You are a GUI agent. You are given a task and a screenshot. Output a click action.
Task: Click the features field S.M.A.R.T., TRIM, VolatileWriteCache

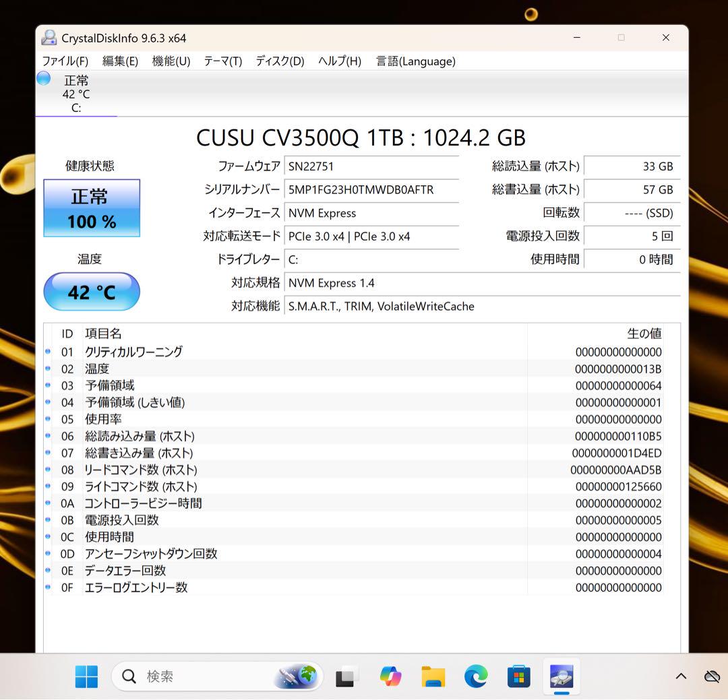pyautogui.click(x=483, y=307)
